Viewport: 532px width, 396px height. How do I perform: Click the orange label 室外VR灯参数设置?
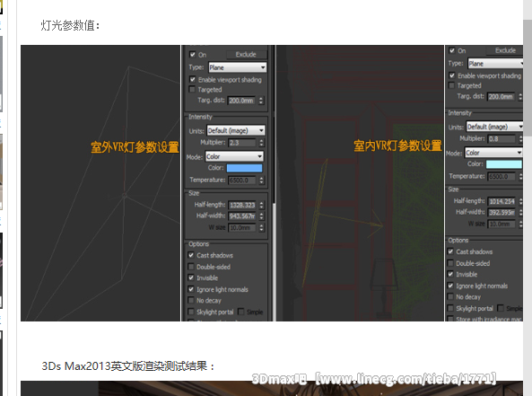point(135,146)
